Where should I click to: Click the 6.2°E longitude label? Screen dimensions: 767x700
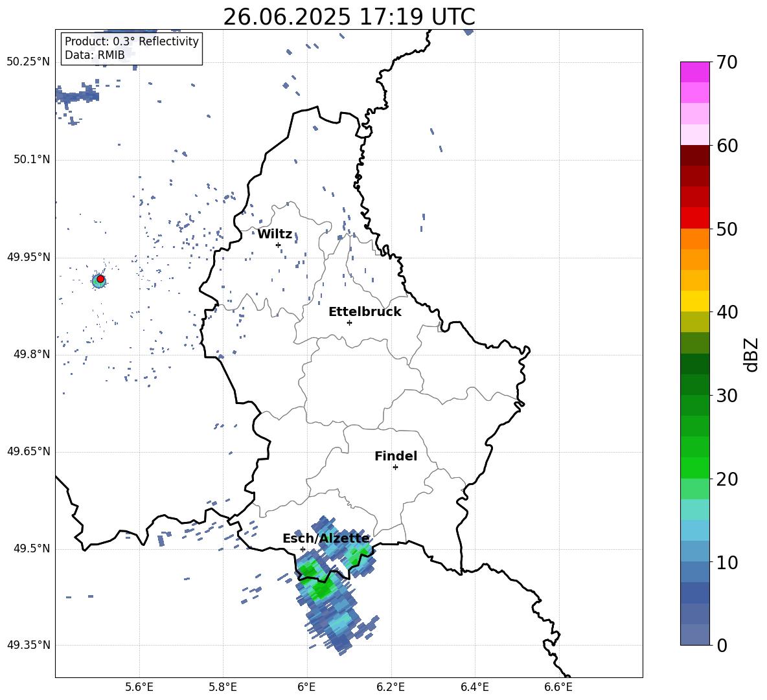point(391,688)
